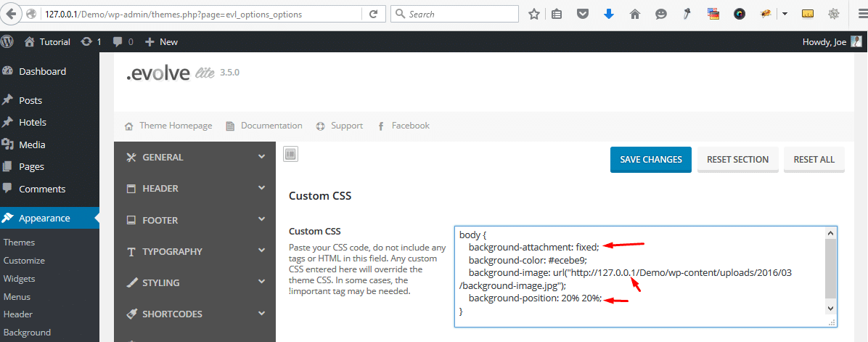Expand the TYPOGRAPHY options section
Viewport: 868px width, 342px height.
coord(195,251)
